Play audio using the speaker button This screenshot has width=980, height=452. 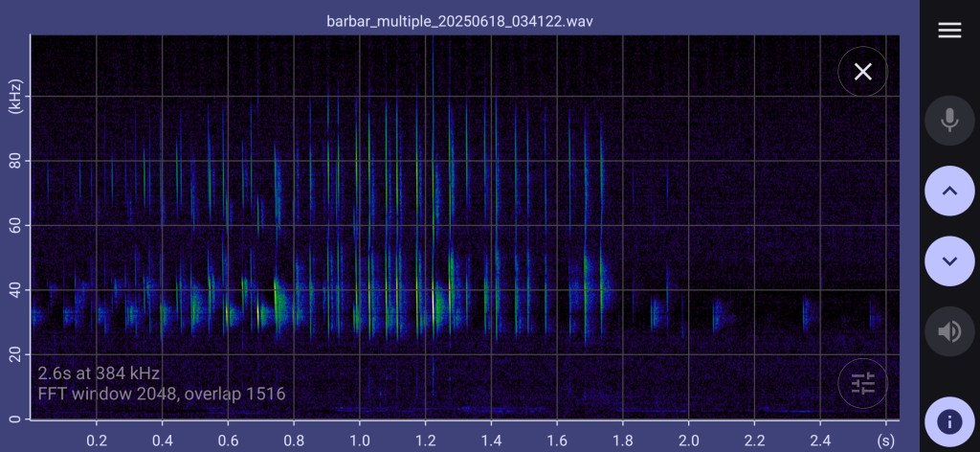[x=948, y=331]
